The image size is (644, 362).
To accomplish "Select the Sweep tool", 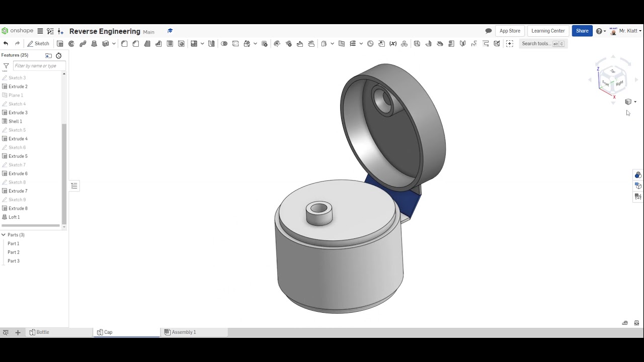I will (x=83, y=44).
